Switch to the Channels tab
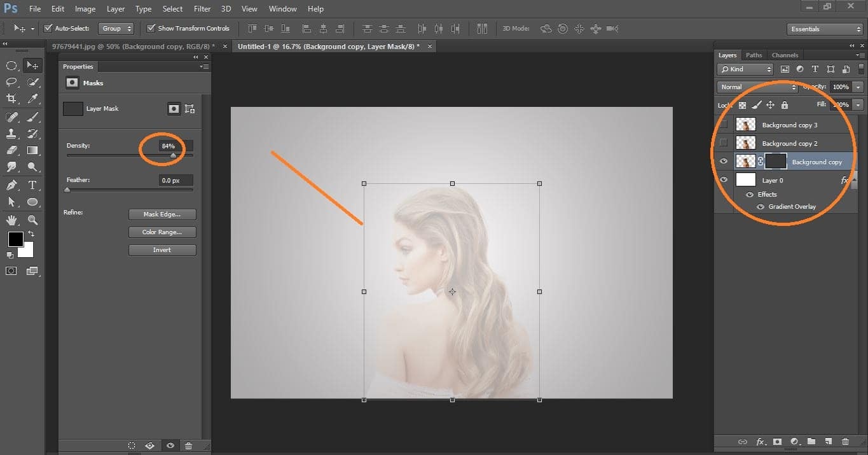868x455 pixels. (785, 55)
